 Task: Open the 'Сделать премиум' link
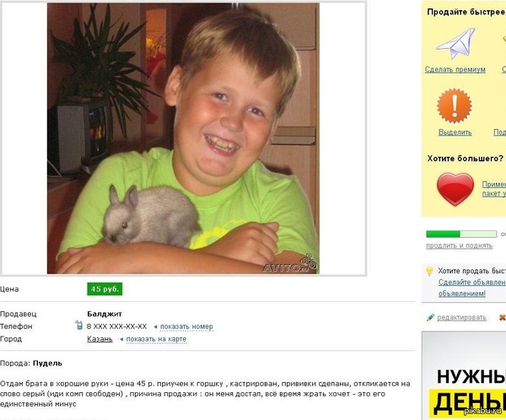[x=455, y=69]
